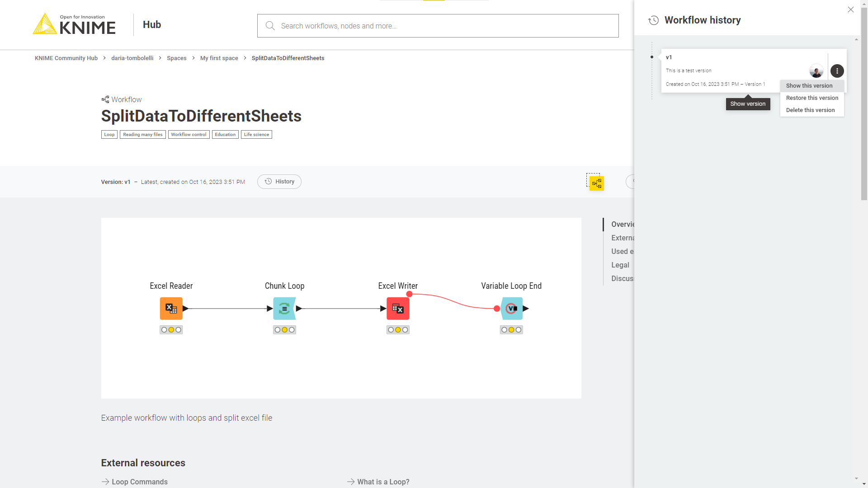
Task: Click the SplitDataToDifferentSheets breadcrumb
Action: tap(288, 58)
